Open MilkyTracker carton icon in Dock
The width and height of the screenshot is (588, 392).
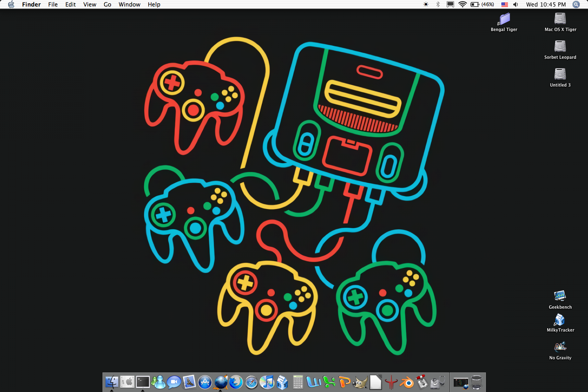(283, 382)
